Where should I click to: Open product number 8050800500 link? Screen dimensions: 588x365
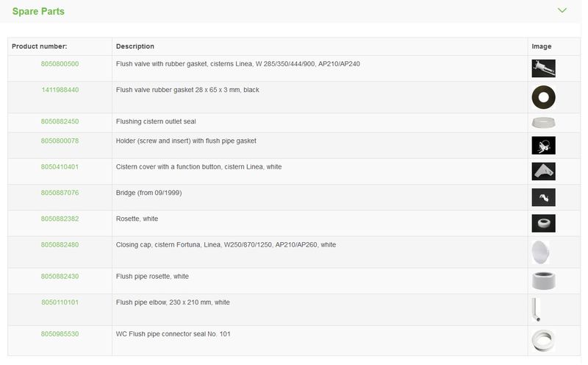click(x=60, y=64)
